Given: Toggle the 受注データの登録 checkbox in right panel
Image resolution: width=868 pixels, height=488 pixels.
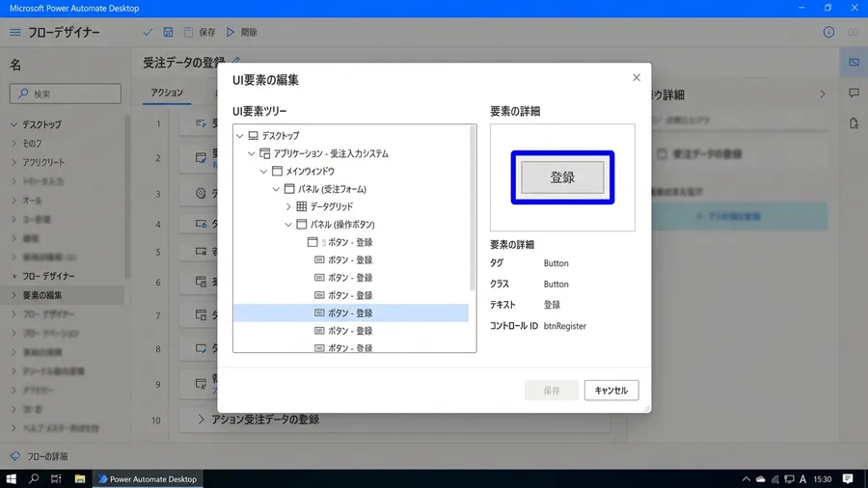Looking at the screenshot, I should tap(662, 153).
